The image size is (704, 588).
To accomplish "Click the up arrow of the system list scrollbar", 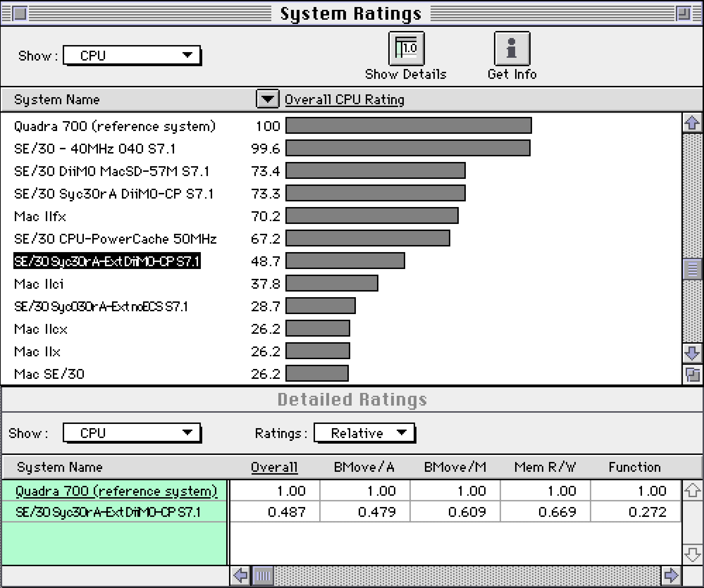I will [x=692, y=123].
